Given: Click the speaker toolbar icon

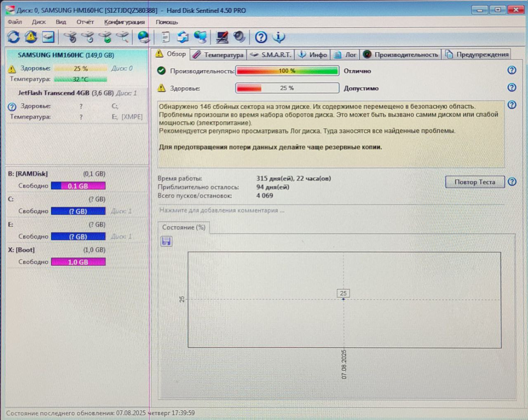Looking at the screenshot, I should coord(239,37).
